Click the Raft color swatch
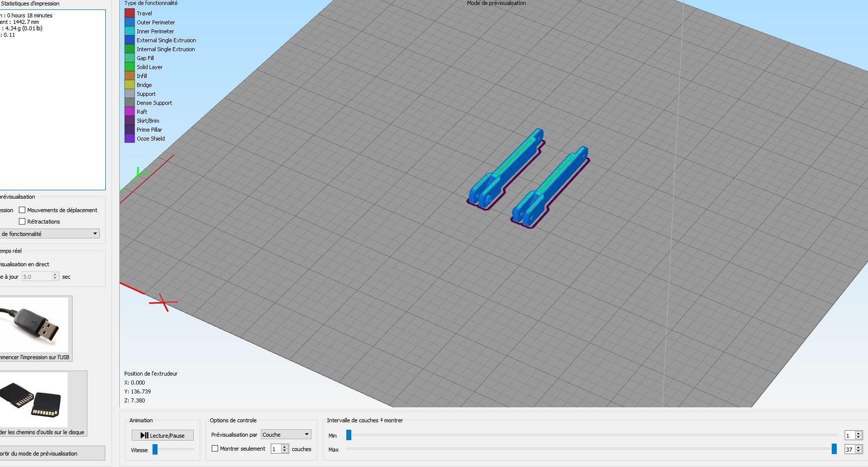Viewport: 868px width, 467px height. (x=130, y=112)
